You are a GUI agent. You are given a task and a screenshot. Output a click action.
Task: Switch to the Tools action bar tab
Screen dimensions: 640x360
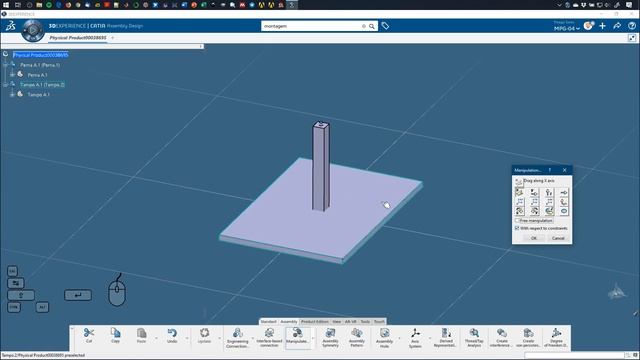point(365,322)
